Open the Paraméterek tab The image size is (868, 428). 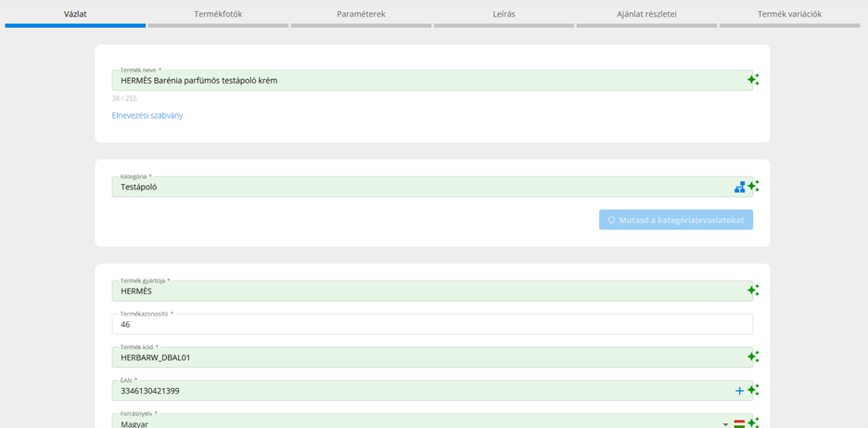(x=361, y=15)
